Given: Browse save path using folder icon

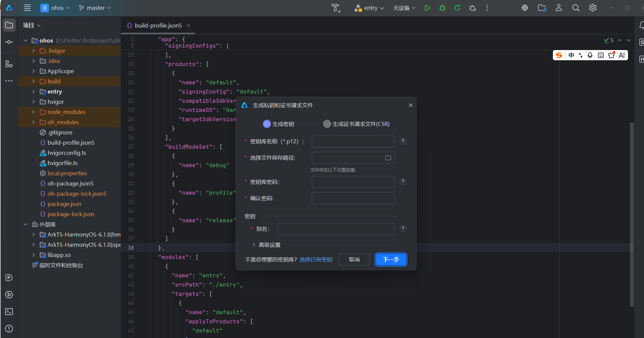Looking at the screenshot, I should pyautogui.click(x=388, y=158).
